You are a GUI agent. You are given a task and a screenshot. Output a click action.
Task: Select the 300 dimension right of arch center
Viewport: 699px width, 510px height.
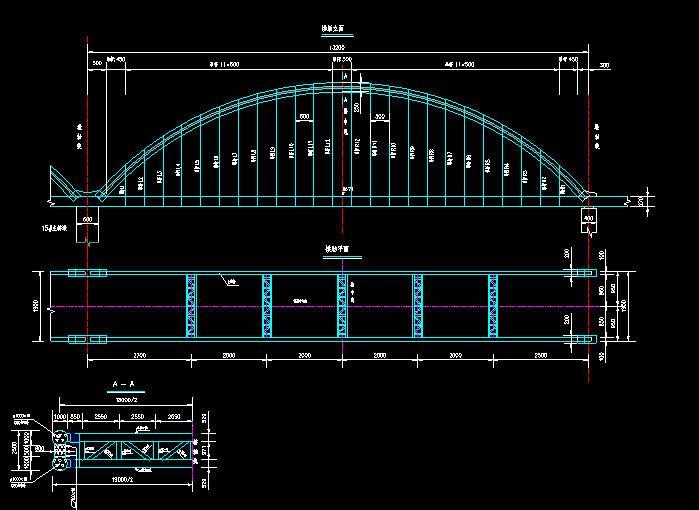click(x=380, y=117)
